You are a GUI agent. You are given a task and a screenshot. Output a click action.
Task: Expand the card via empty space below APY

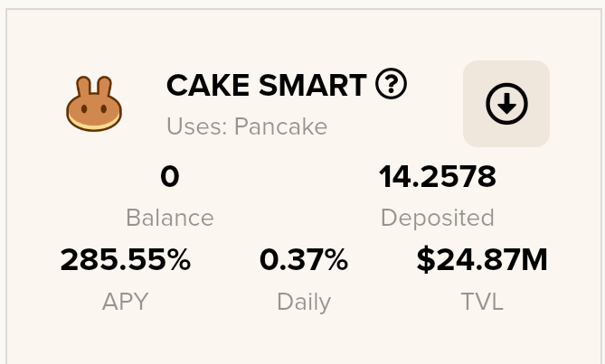126,337
